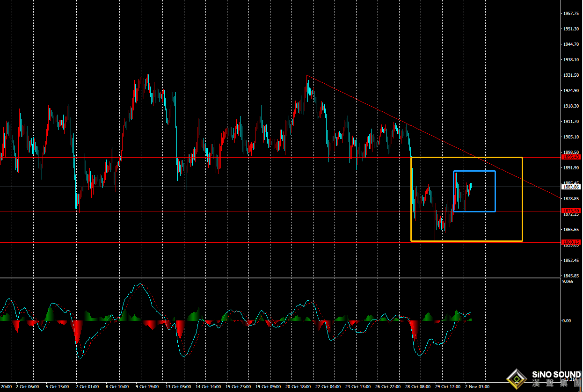The height and width of the screenshot is (392, 583).
Task: Click the SINO SOUND watermark text
Action: 556,375
